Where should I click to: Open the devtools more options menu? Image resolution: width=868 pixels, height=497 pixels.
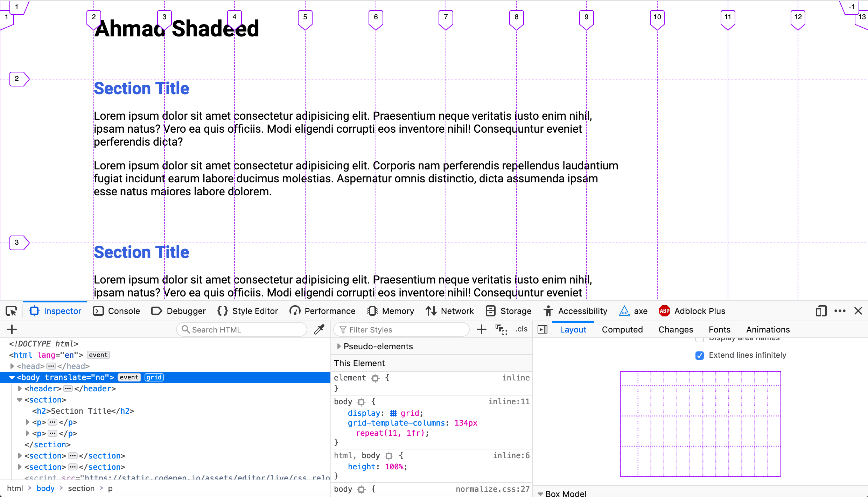[x=840, y=311]
